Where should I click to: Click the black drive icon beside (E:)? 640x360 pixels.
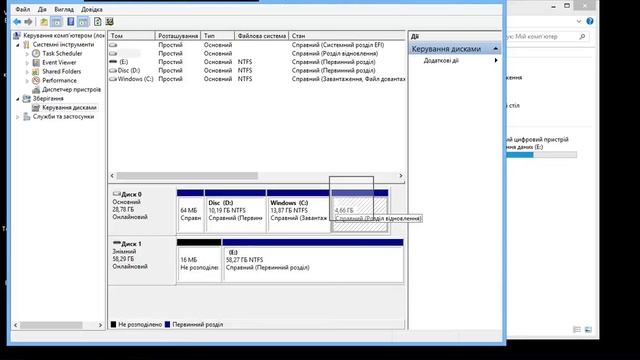(113, 62)
